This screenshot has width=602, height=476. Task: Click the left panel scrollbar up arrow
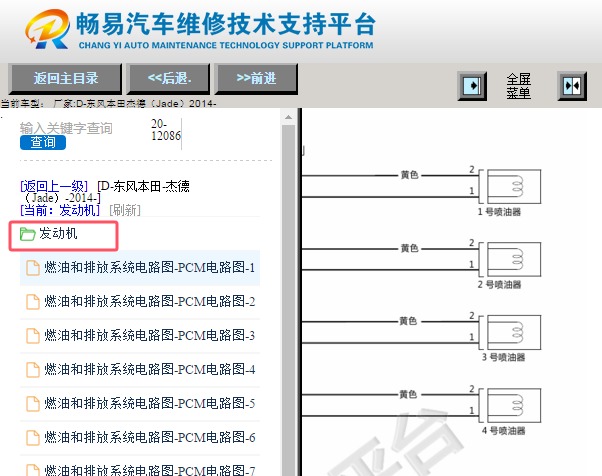click(289, 117)
